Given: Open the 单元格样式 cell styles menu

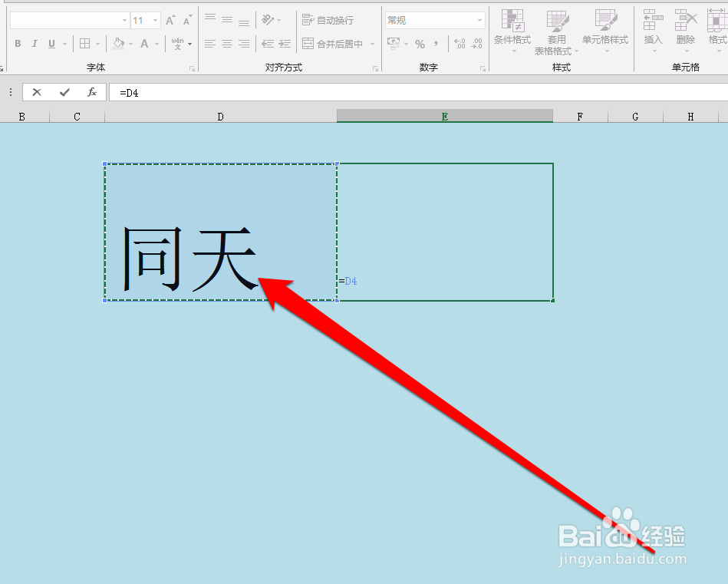Looking at the screenshot, I should pyautogui.click(x=604, y=31).
